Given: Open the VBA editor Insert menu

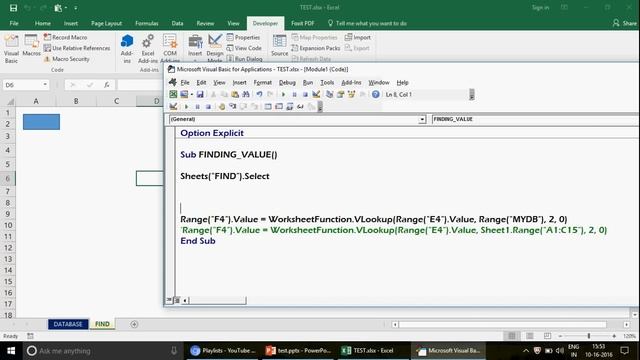Looking at the screenshot, I should point(239,82).
